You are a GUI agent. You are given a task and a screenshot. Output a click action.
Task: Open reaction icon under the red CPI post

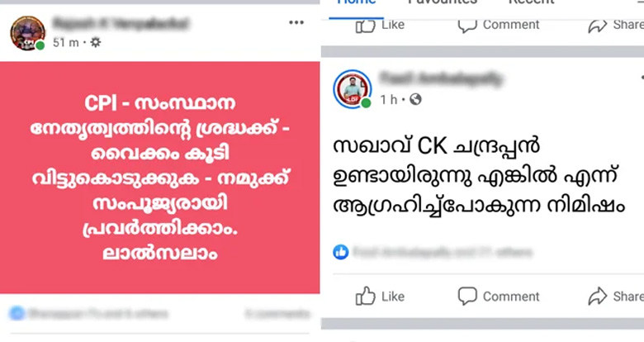tap(17, 314)
